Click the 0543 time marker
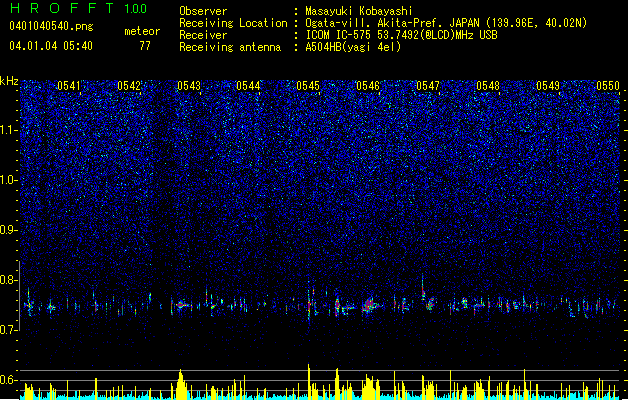The width and height of the screenshot is (629, 400). tap(189, 86)
